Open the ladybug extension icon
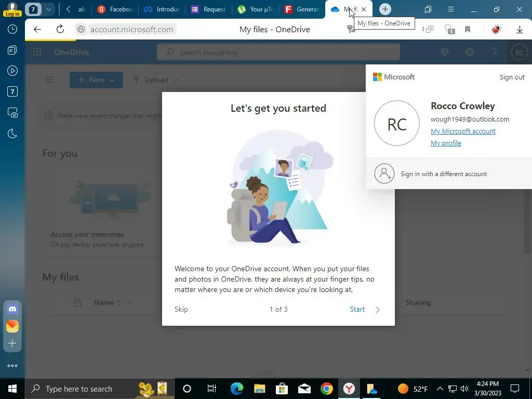This screenshot has height=399, width=532. (x=496, y=30)
